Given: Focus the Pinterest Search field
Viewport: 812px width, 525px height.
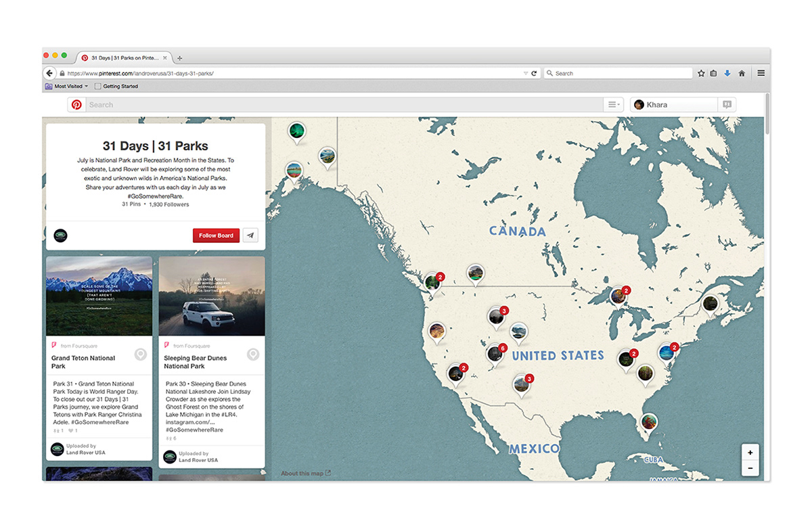Looking at the screenshot, I should [344, 105].
